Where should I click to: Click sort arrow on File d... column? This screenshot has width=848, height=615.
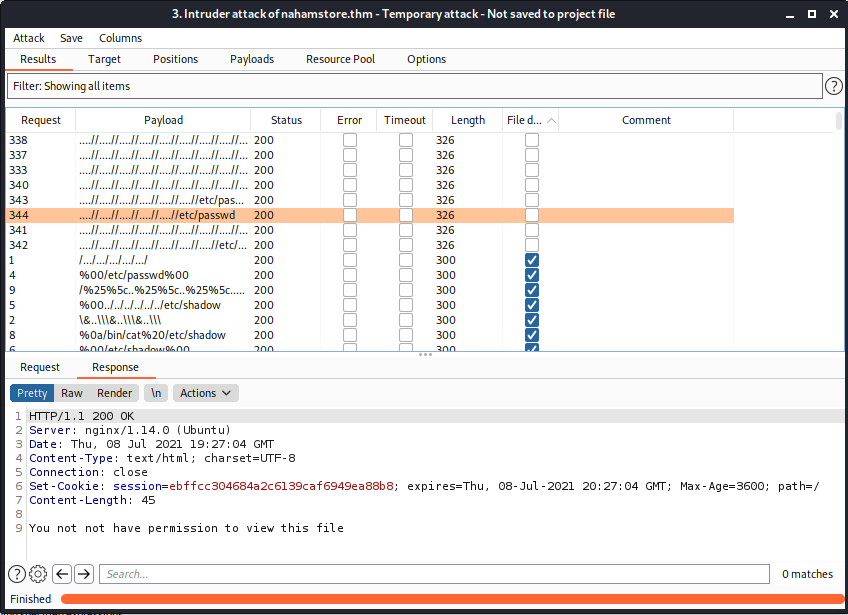[551, 121]
